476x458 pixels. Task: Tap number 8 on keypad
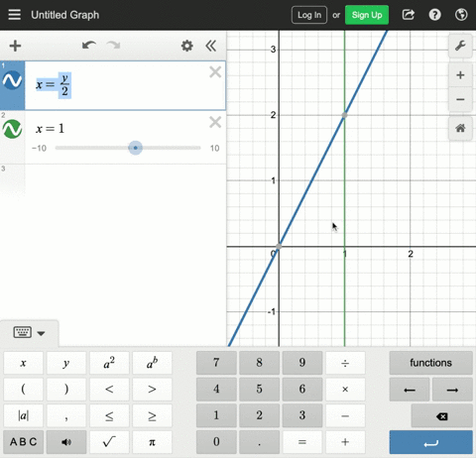(259, 363)
